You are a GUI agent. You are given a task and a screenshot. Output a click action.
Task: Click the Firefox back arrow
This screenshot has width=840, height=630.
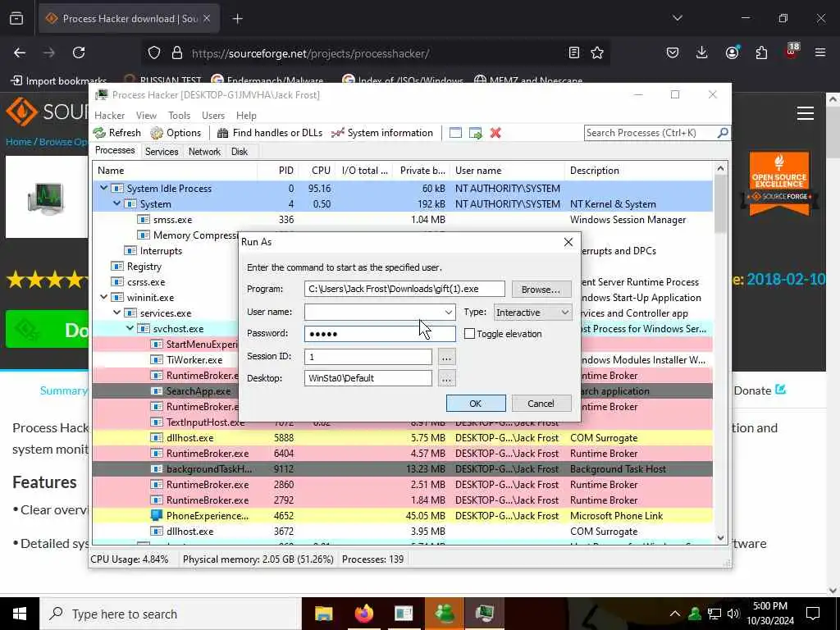pyautogui.click(x=20, y=52)
